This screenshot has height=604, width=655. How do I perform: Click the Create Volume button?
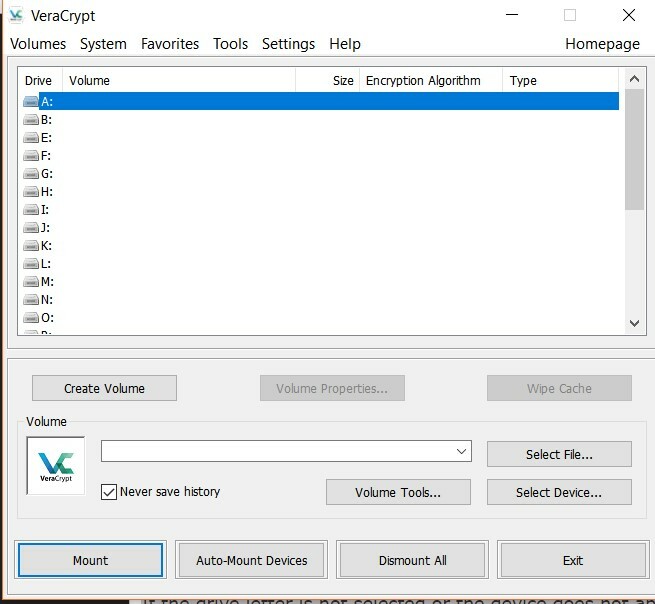pos(104,388)
